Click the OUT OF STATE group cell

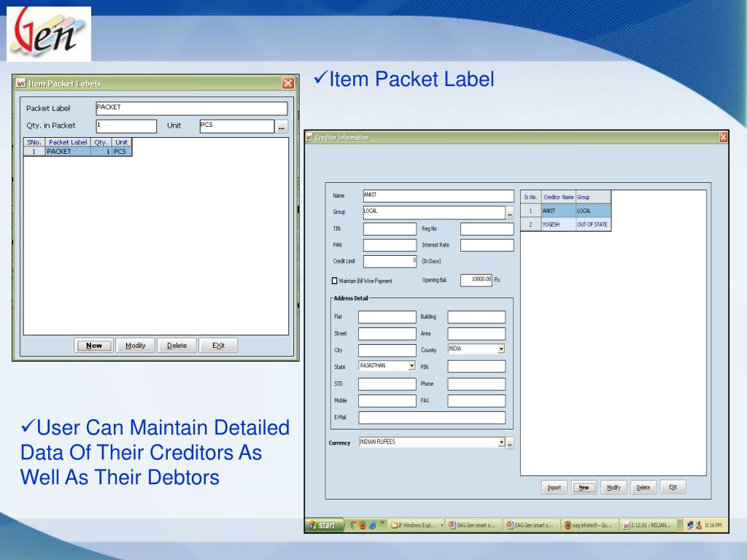click(x=592, y=225)
